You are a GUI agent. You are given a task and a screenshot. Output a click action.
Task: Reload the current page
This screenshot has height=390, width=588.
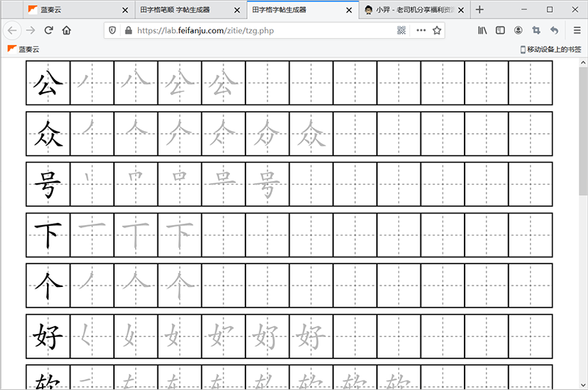coord(49,30)
